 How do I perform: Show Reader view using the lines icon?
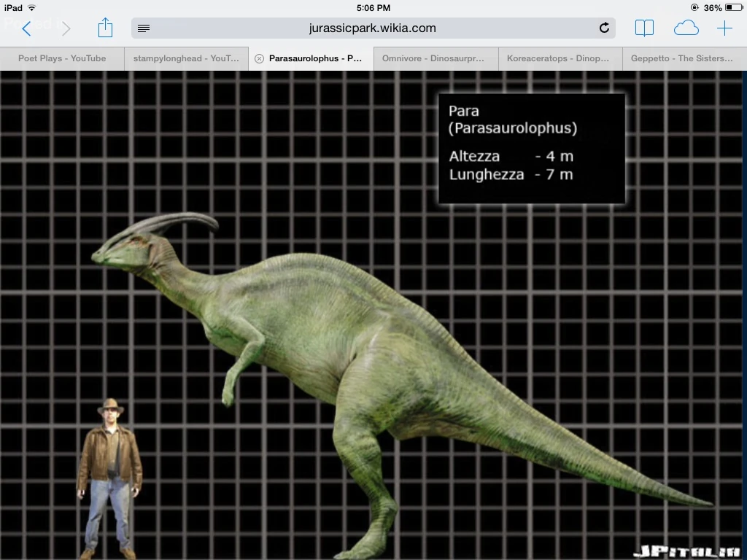point(144,28)
